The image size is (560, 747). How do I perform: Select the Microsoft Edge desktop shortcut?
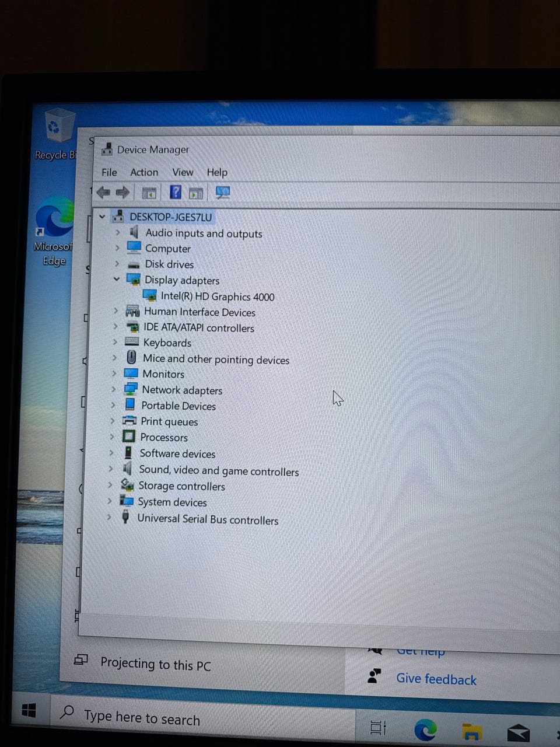54,232
